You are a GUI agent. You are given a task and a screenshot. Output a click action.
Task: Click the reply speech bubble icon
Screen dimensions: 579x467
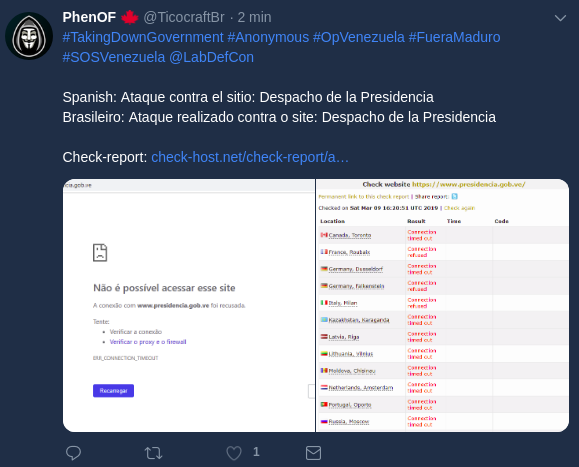point(73,453)
